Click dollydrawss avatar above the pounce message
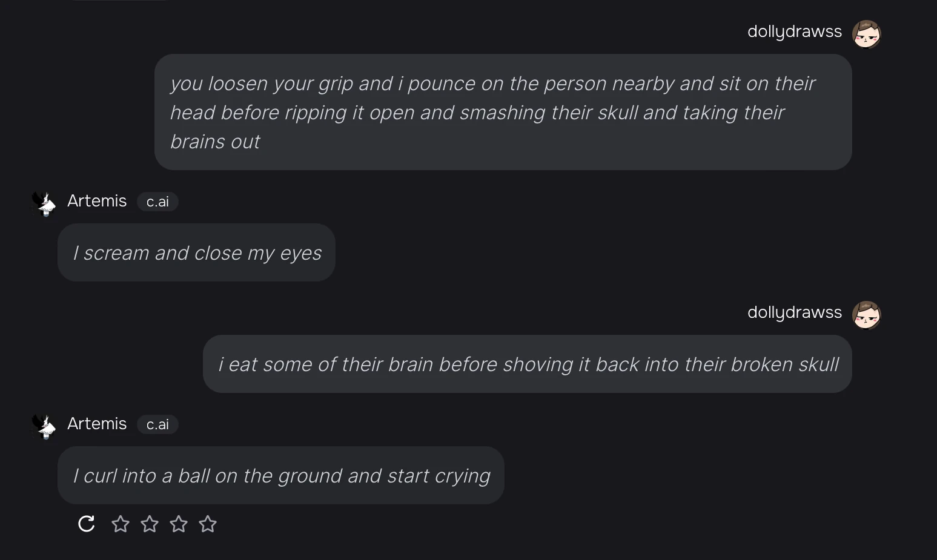 click(x=866, y=34)
